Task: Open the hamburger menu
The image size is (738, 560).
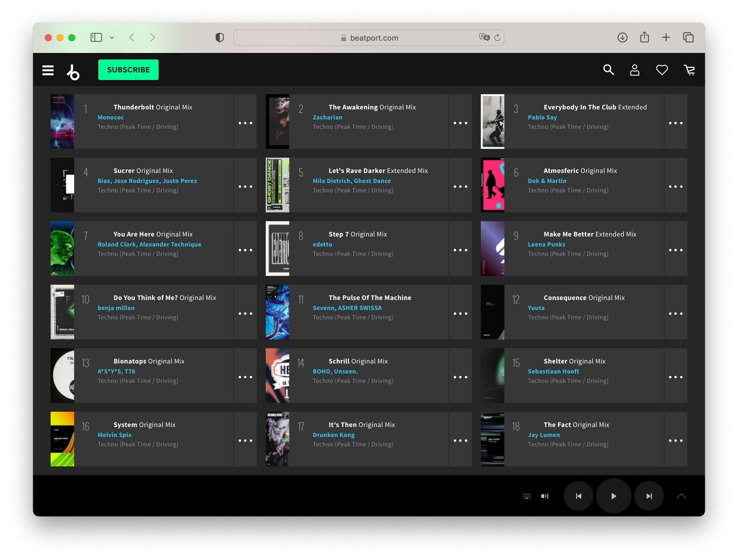Action: 48,70
